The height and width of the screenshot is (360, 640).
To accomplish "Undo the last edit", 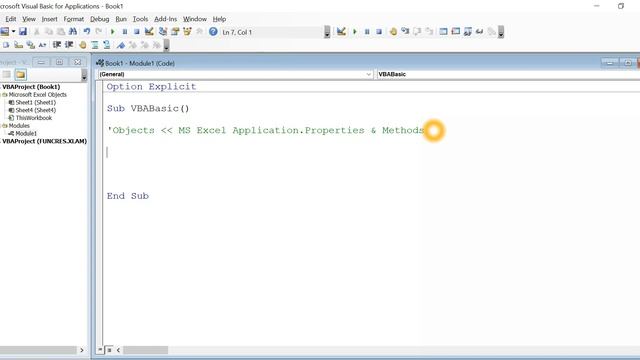I will click(x=87, y=31).
